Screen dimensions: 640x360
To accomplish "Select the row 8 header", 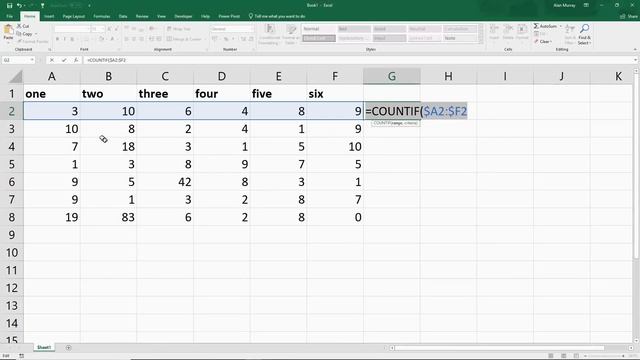I will (11, 217).
